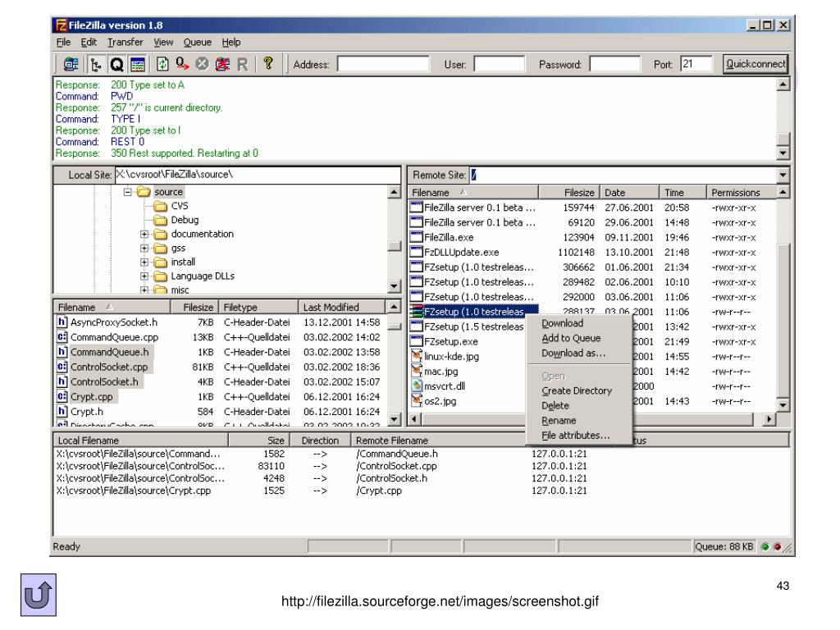Choose File attributes... in context menu
Screen dimensions: 840x630
click(575, 436)
